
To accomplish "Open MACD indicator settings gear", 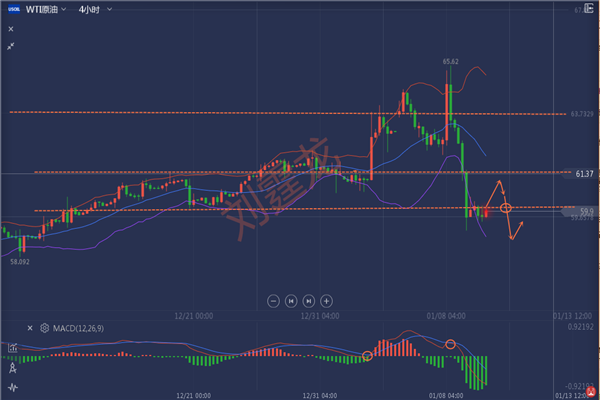I will click(x=44, y=327).
